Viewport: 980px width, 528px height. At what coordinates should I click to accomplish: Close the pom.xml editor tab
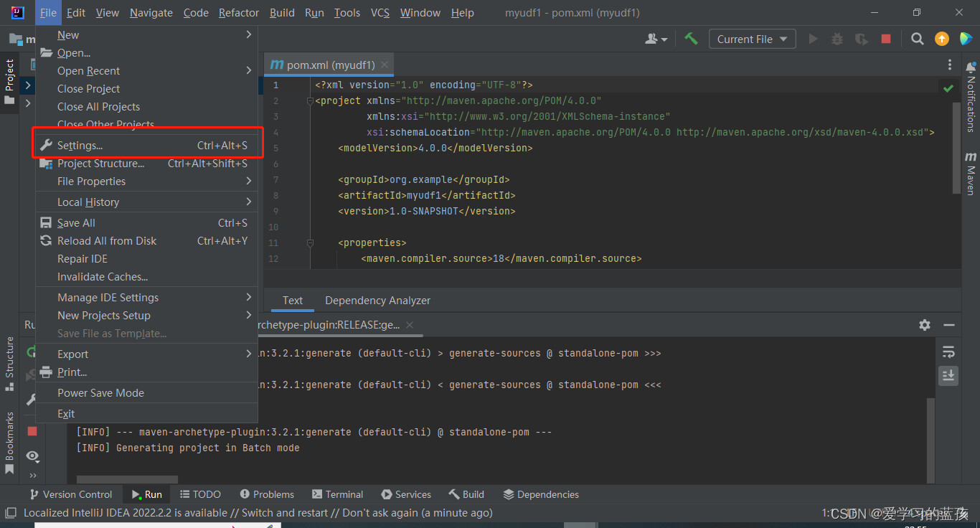pyautogui.click(x=385, y=65)
